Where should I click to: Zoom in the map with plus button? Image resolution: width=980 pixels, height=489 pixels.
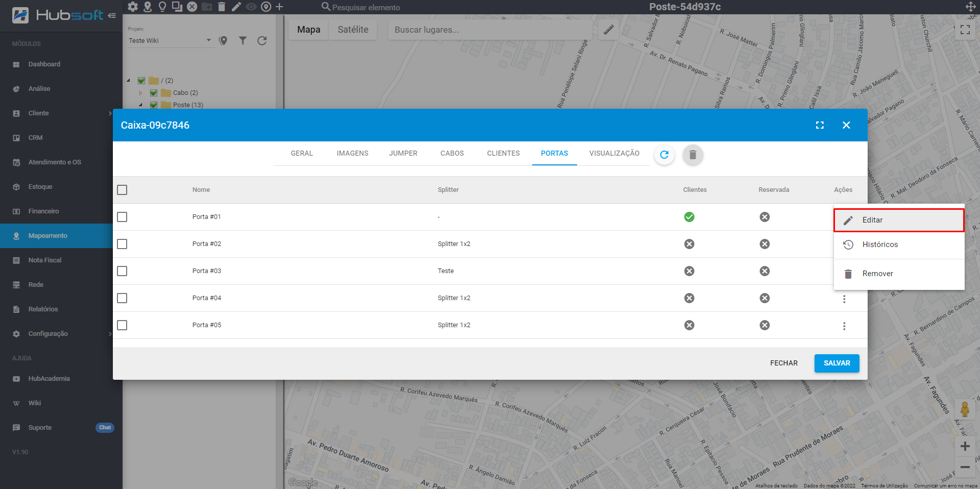pyautogui.click(x=965, y=446)
